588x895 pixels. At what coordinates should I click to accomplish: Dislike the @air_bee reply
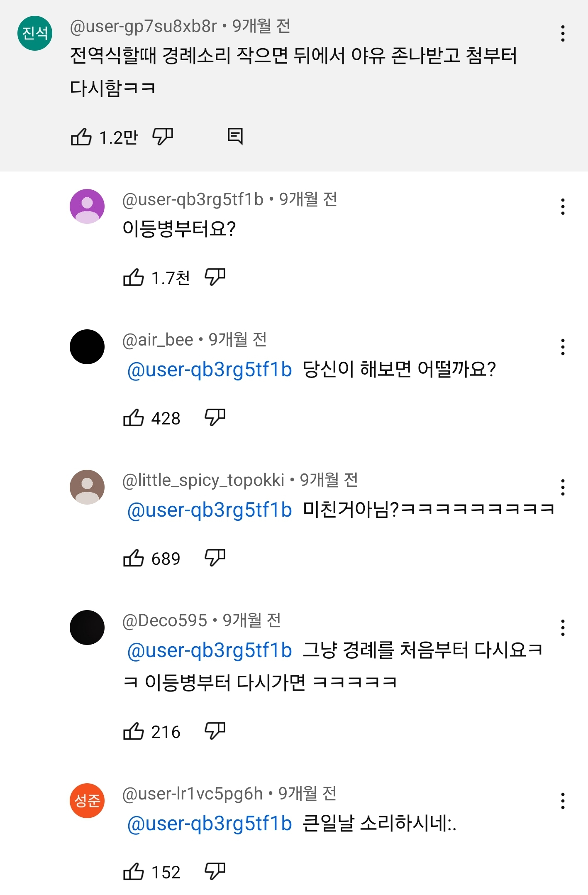[215, 417]
